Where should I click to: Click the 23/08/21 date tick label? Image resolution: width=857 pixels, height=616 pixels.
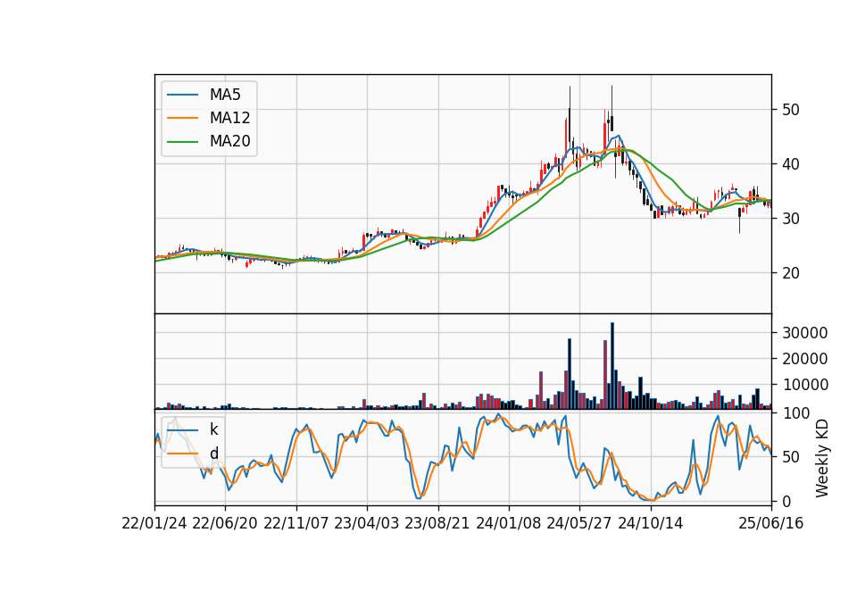(437, 523)
